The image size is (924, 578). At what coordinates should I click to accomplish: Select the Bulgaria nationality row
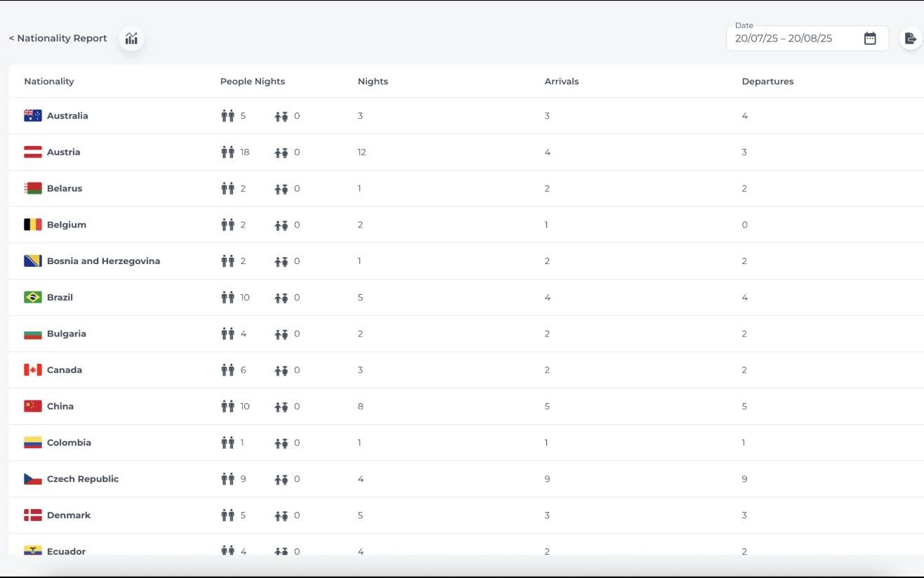(x=466, y=334)
